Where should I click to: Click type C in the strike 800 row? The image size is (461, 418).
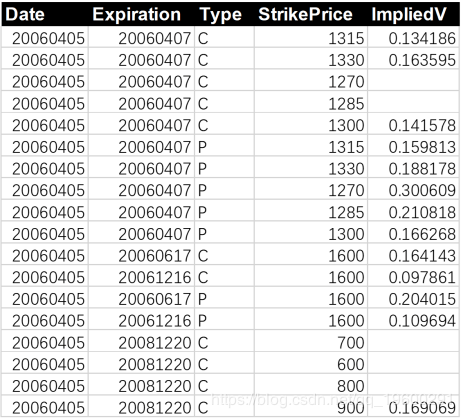pos(203,386)
